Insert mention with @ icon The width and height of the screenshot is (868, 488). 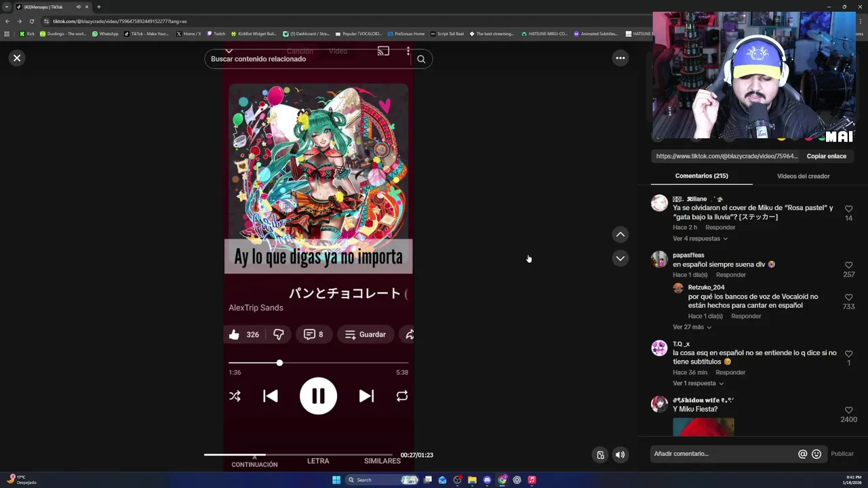pos(802,454)
